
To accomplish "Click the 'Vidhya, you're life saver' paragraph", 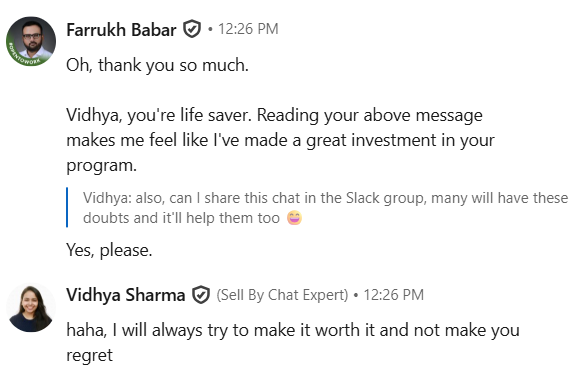I will (280, 140).
